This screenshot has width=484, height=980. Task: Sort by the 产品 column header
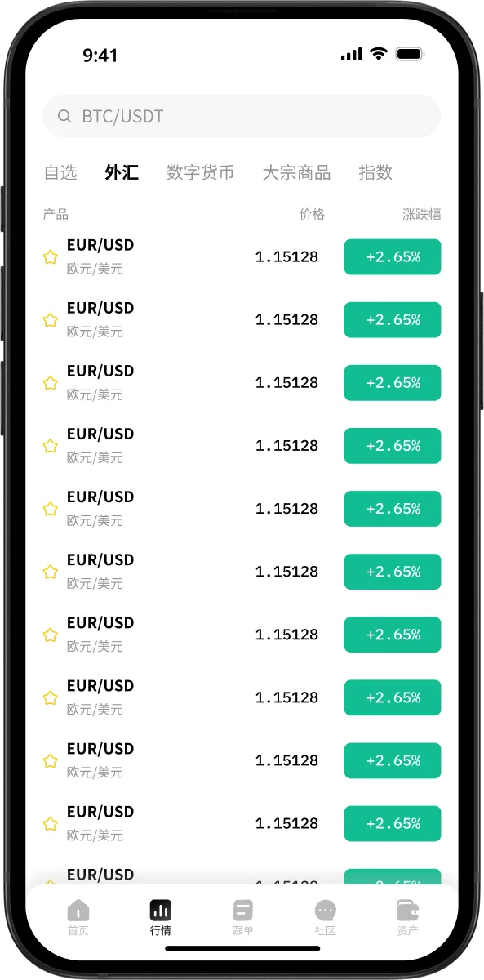coord(56,214)
